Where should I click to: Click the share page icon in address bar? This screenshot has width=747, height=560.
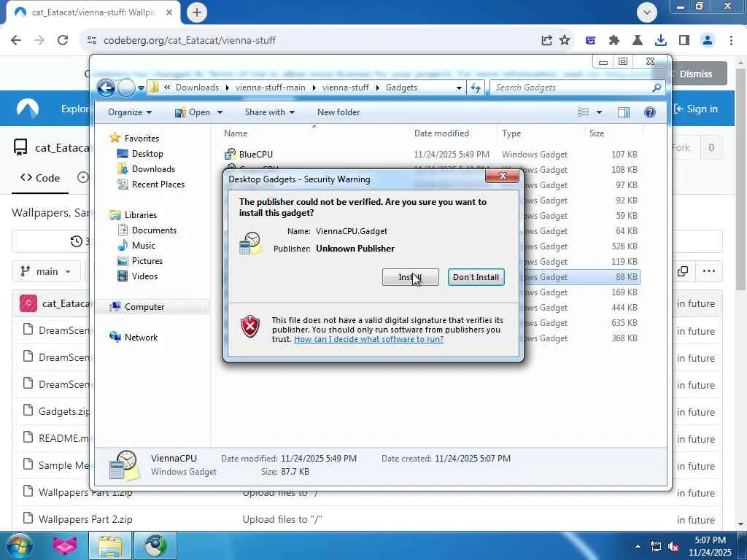(x=546, y=41)
